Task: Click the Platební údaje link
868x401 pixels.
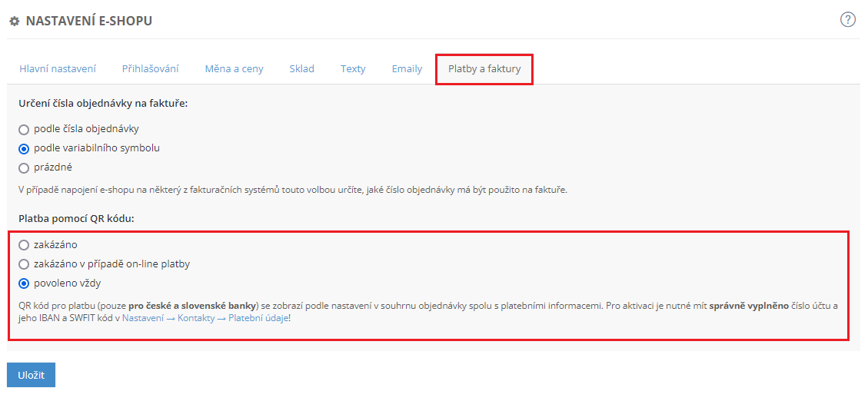Action: [258, 317]
